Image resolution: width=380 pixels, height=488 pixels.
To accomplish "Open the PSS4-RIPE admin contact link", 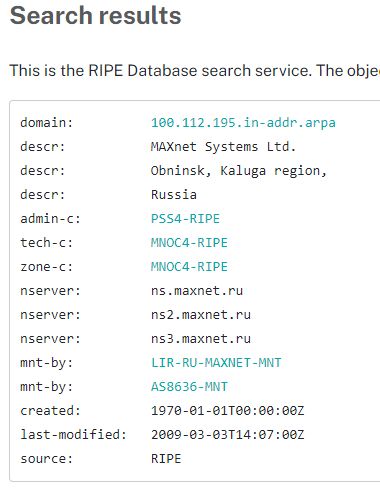I will [185, 219].
